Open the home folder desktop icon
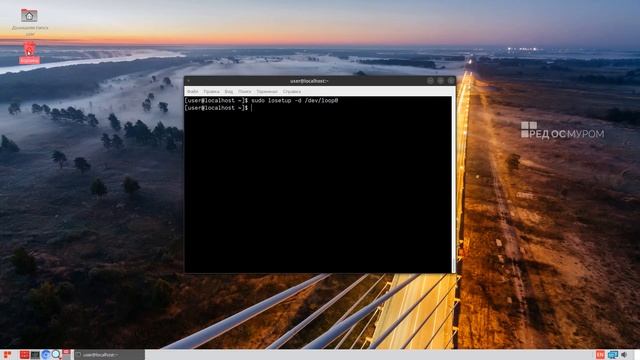Viewport: 640px width, 360px height. [29, 16]
